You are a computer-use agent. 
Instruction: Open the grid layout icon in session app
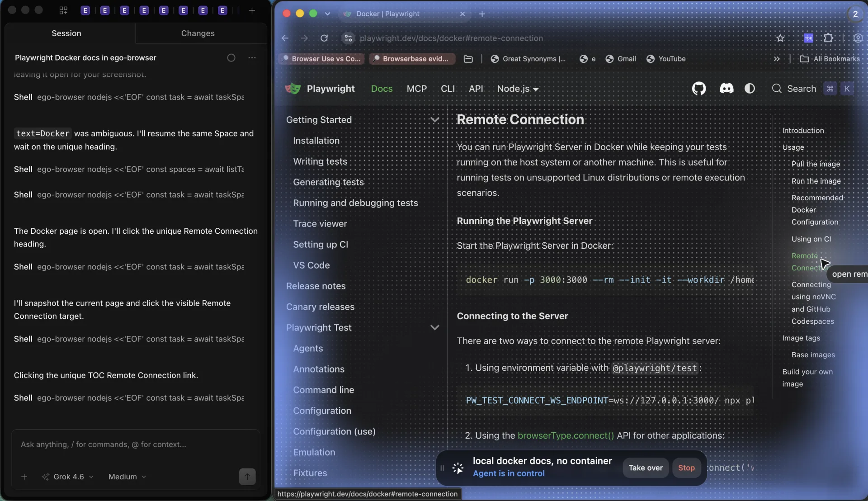63,10
